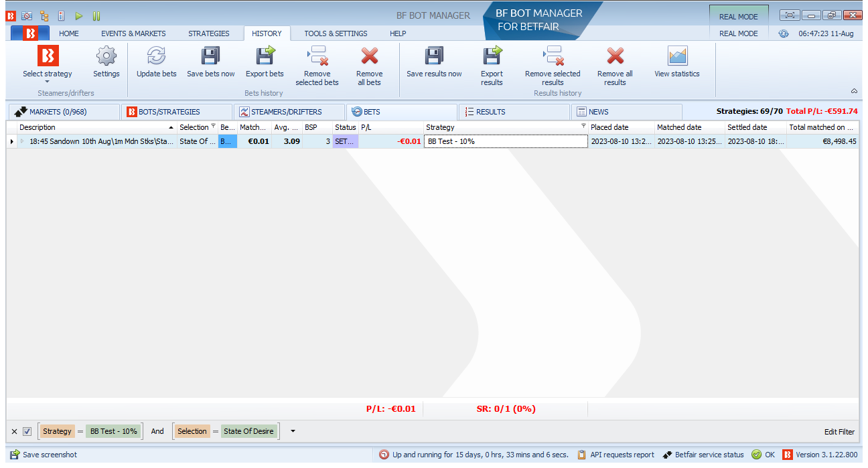The width and height of the screenshot is (868, 468).
Task: Click the B application menu button
Action: 30,33
